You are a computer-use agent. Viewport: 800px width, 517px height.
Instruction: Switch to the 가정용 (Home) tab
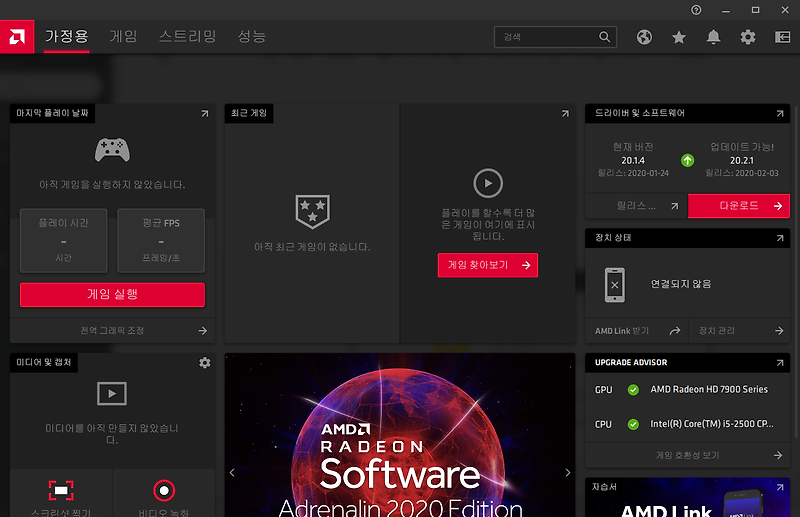(x=67, y=36)
